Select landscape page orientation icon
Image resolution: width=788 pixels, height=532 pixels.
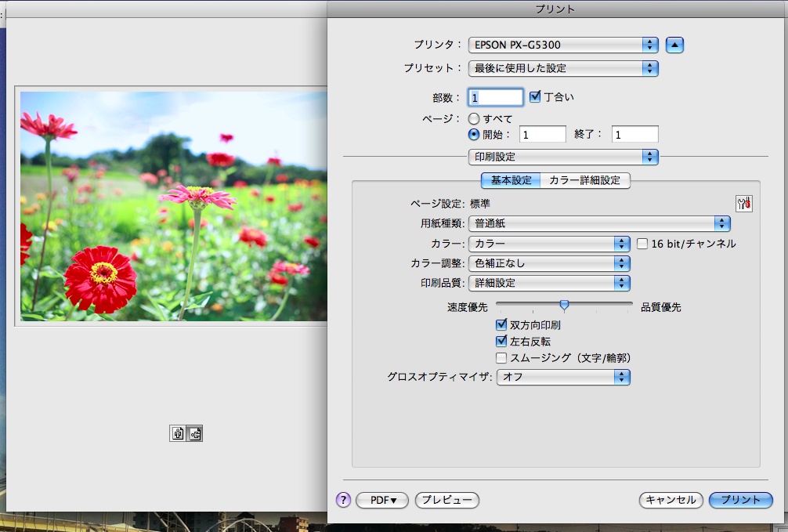click(195, 432)
